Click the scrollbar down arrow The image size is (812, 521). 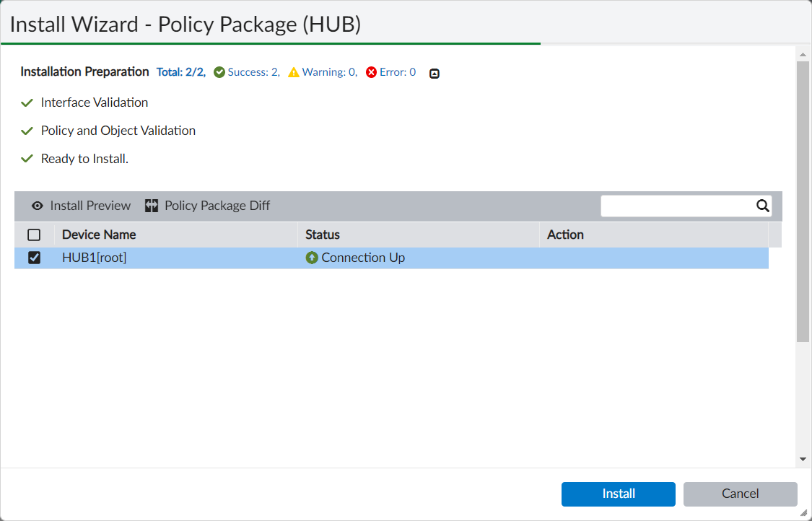click(801, 457)
